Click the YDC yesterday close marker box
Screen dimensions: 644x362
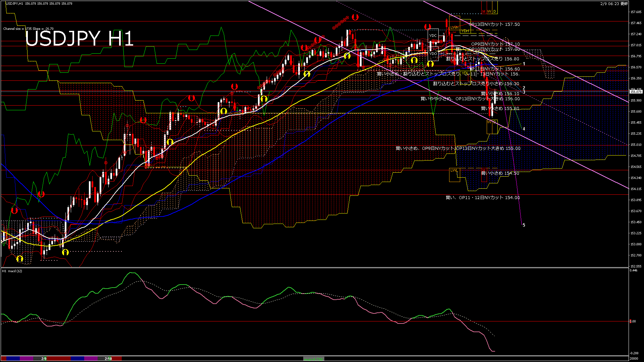[433, 36]
